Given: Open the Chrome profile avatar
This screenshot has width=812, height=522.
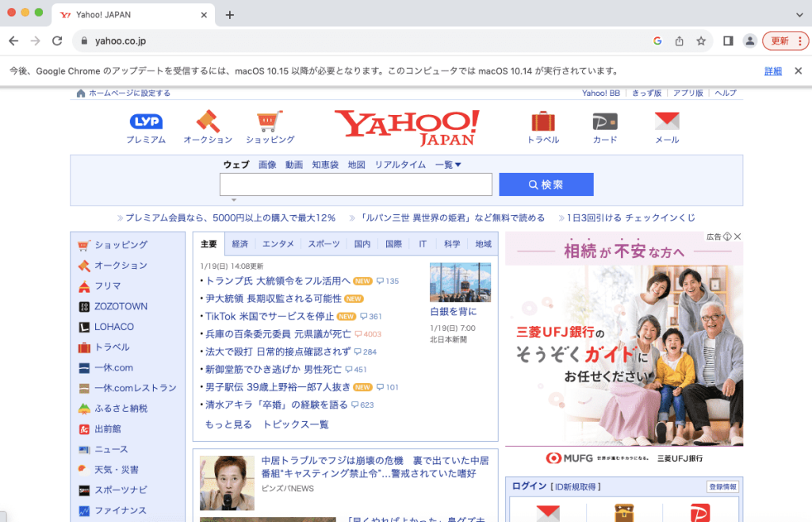Looking at the screenshot, I should (749, 41).
